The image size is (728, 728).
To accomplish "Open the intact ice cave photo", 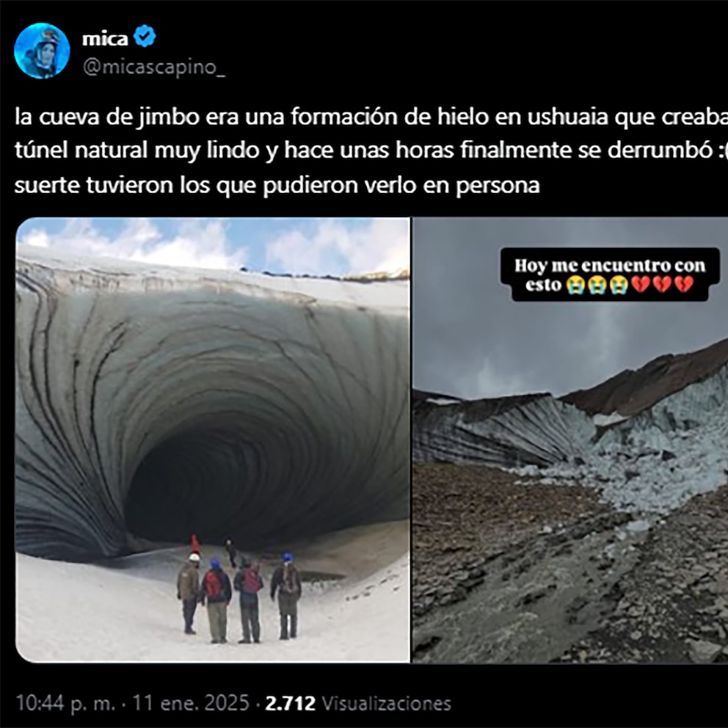I will click(213, 440).
